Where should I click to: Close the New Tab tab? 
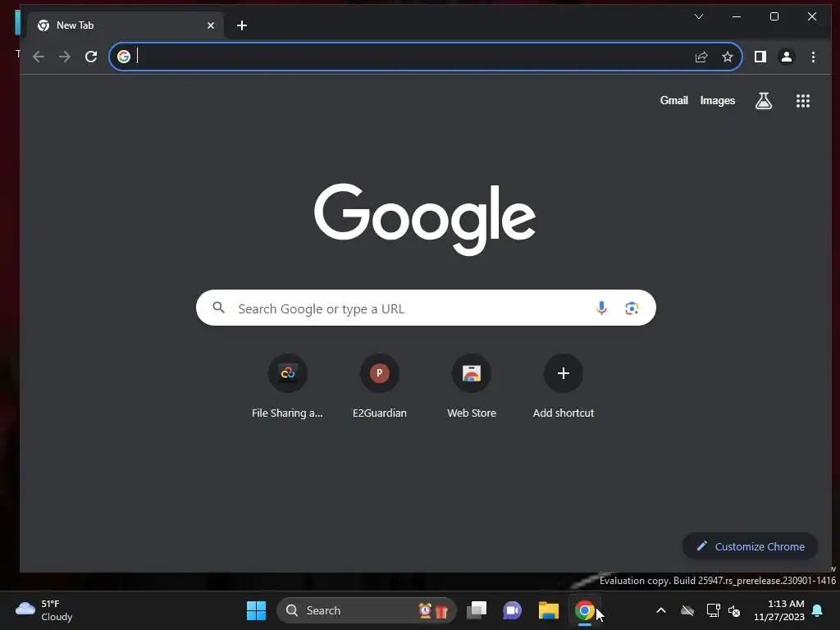point(211,25)
